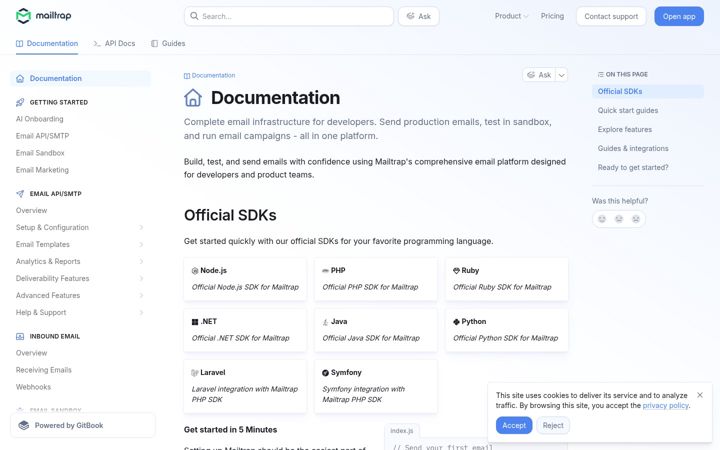720x450 pixels.
Task: Switch to the Guides tab
Action: pos(168,43)
